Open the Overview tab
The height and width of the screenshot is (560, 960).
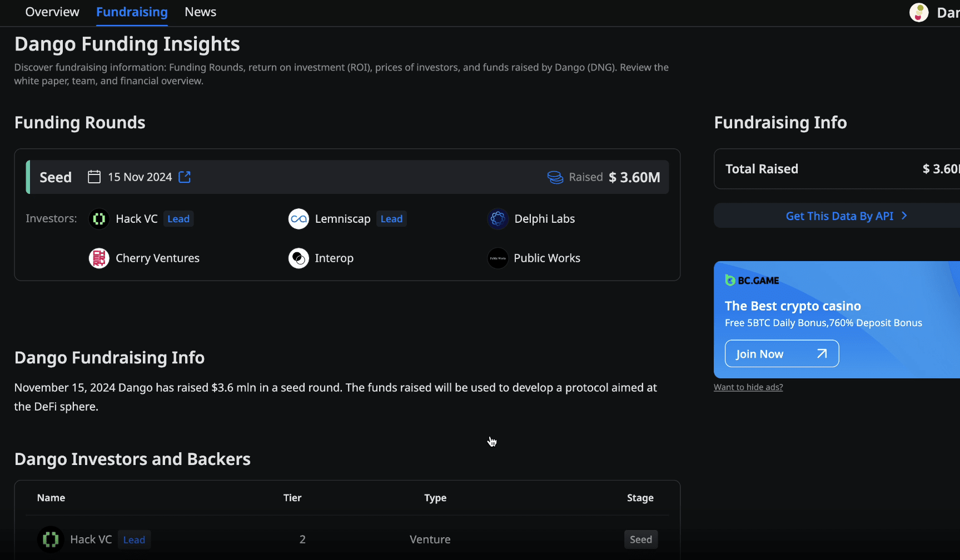pos(52,12)
